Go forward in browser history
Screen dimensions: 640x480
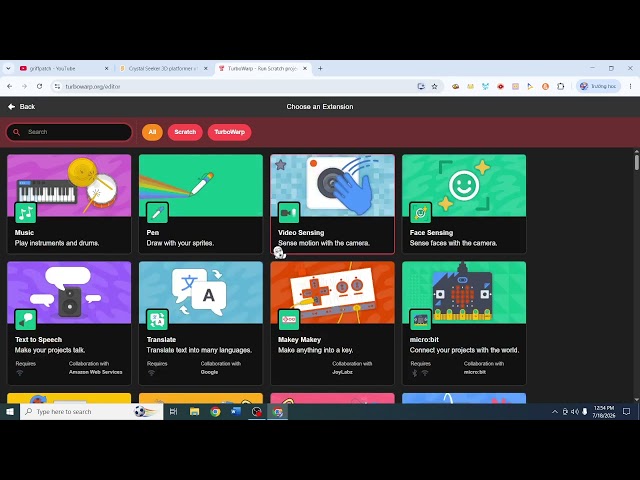click(x=24, y=86)
